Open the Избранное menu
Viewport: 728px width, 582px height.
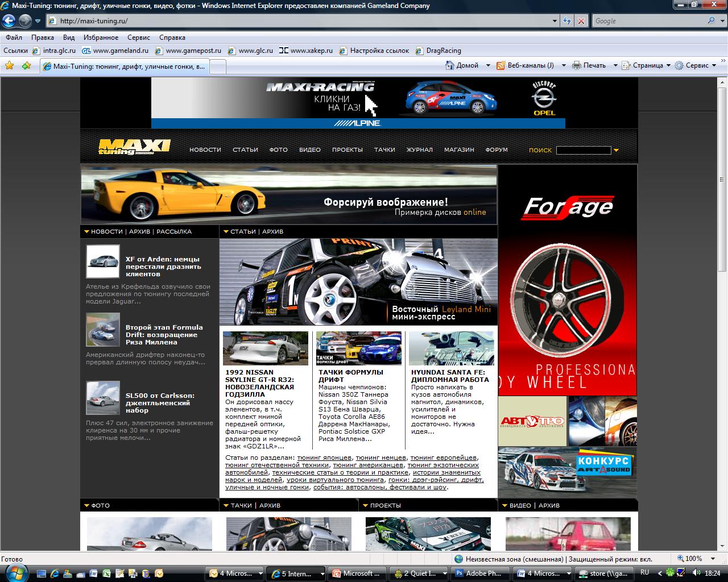(101, 38)
